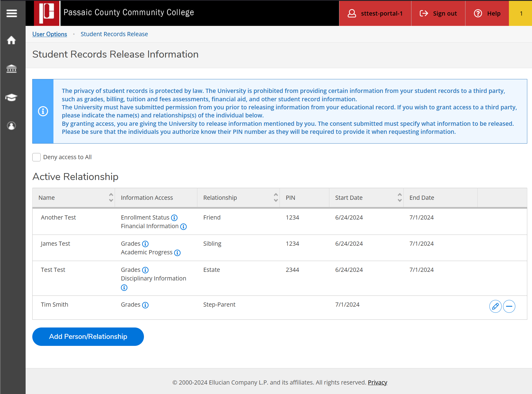Open the sttest-portal-1 user menu
Viewport: 532px width, 394px height.
(x=375, y=13)
